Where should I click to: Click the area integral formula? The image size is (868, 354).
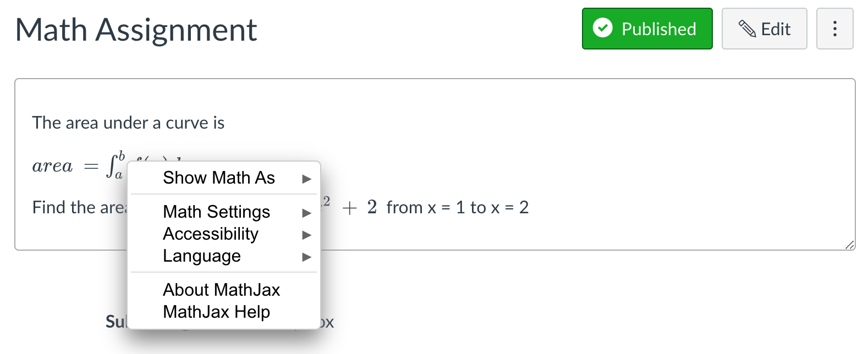pos(79,165)
